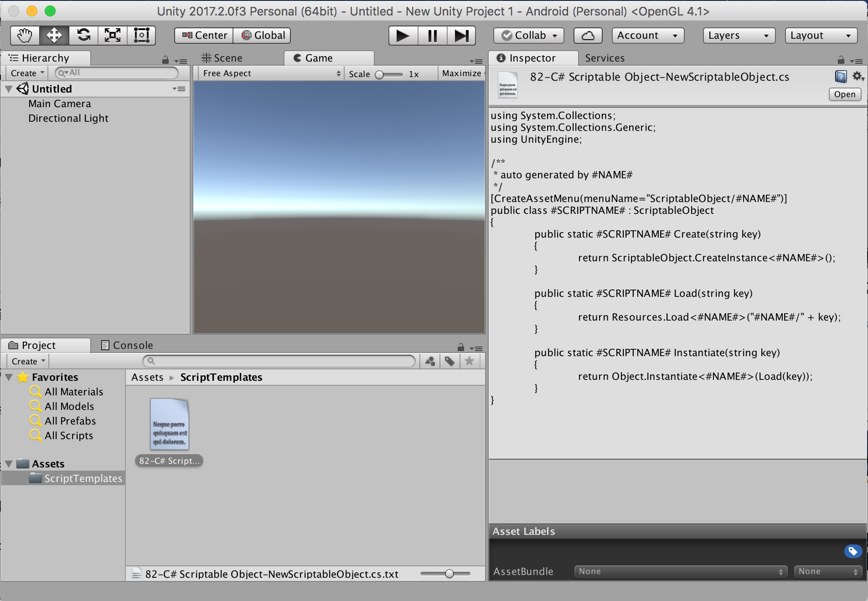Collapse the Assets folder tree
The height and width of the screenshot is (601, 868).
[9, 464]
